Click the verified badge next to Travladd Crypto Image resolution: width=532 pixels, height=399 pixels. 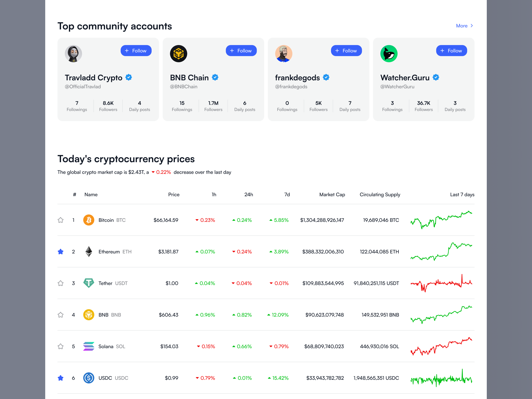tap(129, 77)
